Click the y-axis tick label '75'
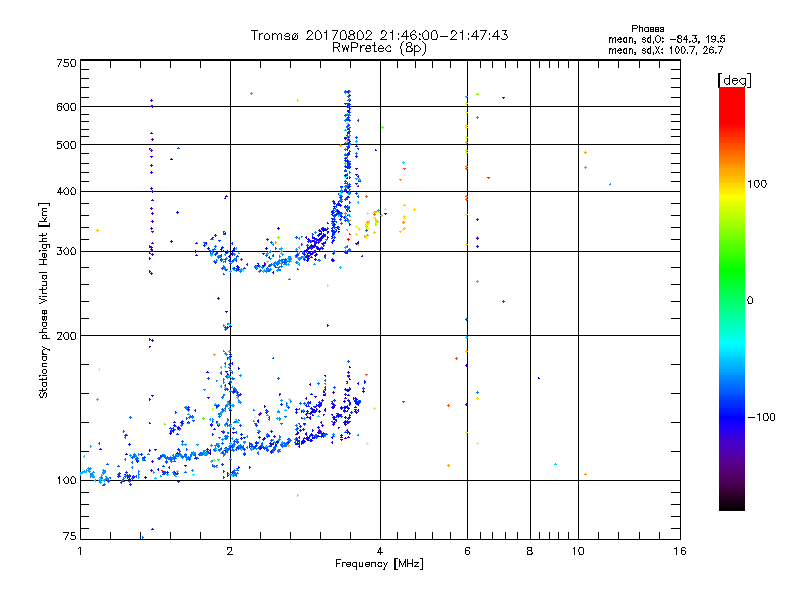The width and height of the screenshot is (800, 600). 70,536
